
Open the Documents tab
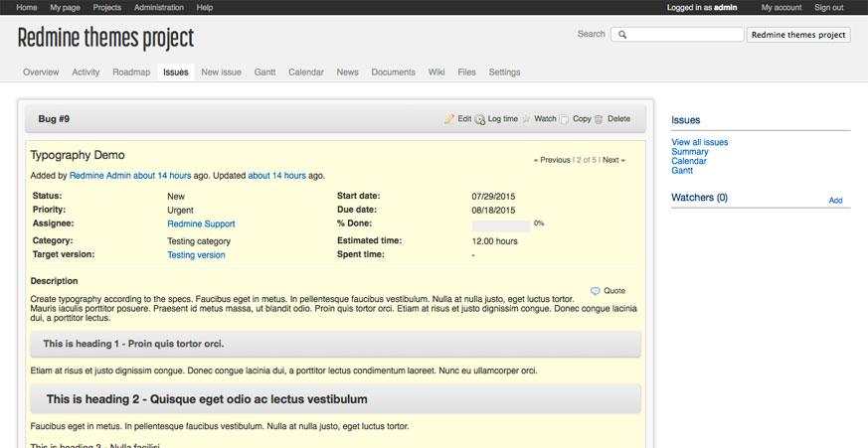coord(393,72)
